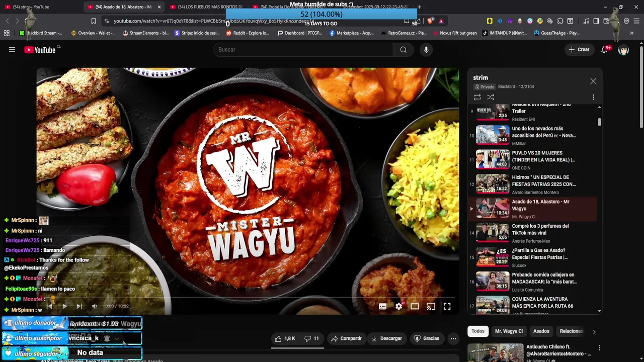The image size is (644, 362).
Task: Open Anticucho Chileno video thumbnail
Action: (x=496, y=352)
